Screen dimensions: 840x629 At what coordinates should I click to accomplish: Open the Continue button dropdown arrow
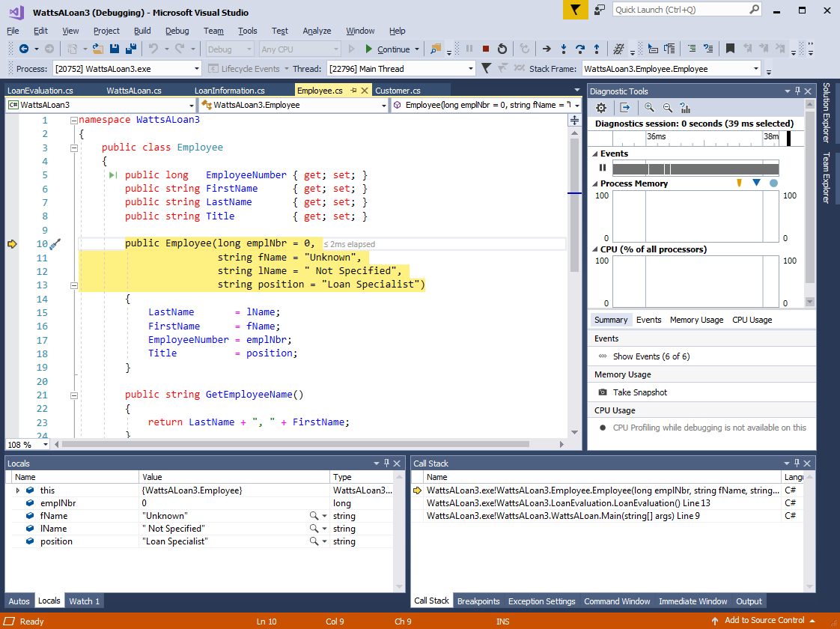pos(417,49)
